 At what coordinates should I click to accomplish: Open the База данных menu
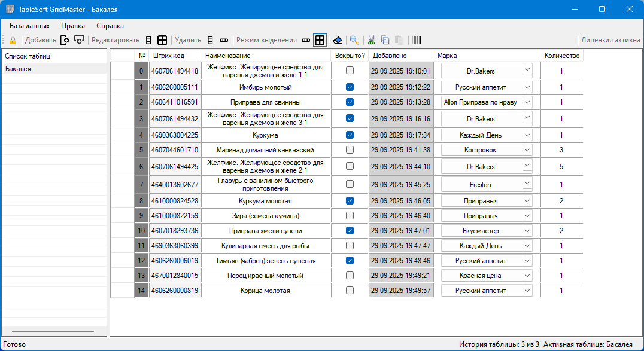pos(29,26)
